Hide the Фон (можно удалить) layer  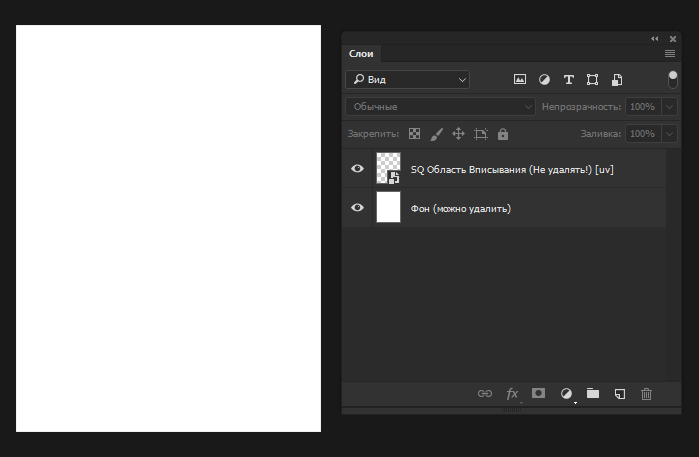pyautogui.click(x=357, y=208)
